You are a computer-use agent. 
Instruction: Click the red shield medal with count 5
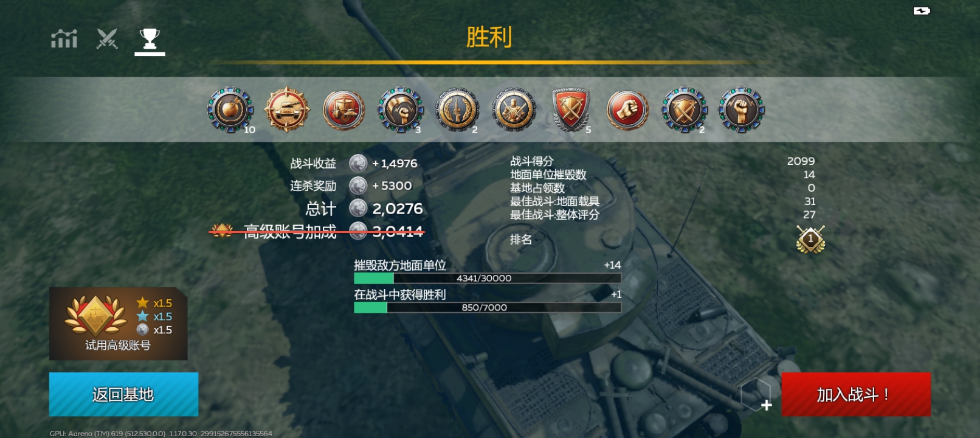pos(571,110)
